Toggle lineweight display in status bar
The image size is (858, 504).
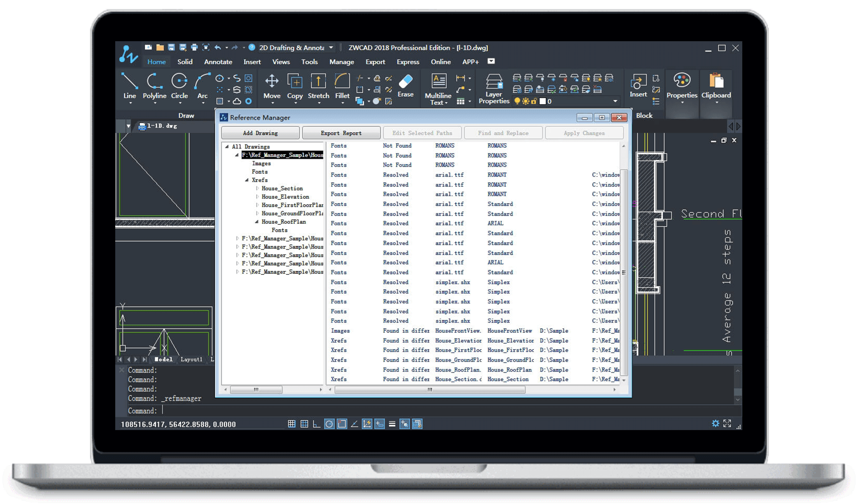(392, 424)
